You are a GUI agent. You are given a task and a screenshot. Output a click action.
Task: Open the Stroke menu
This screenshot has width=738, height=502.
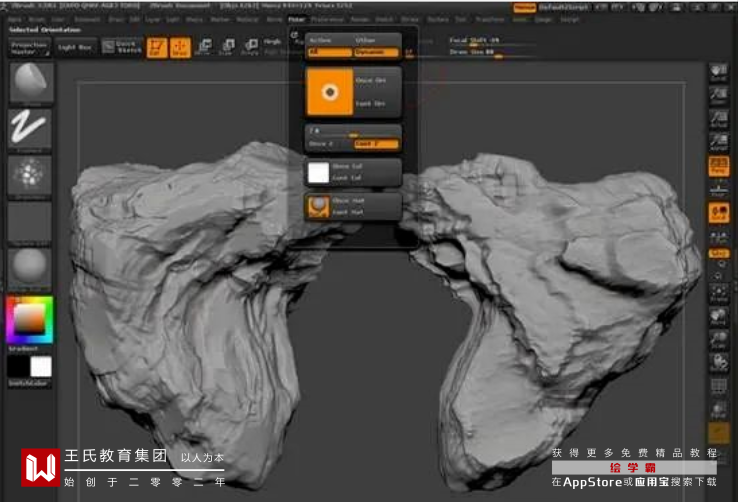410,20
